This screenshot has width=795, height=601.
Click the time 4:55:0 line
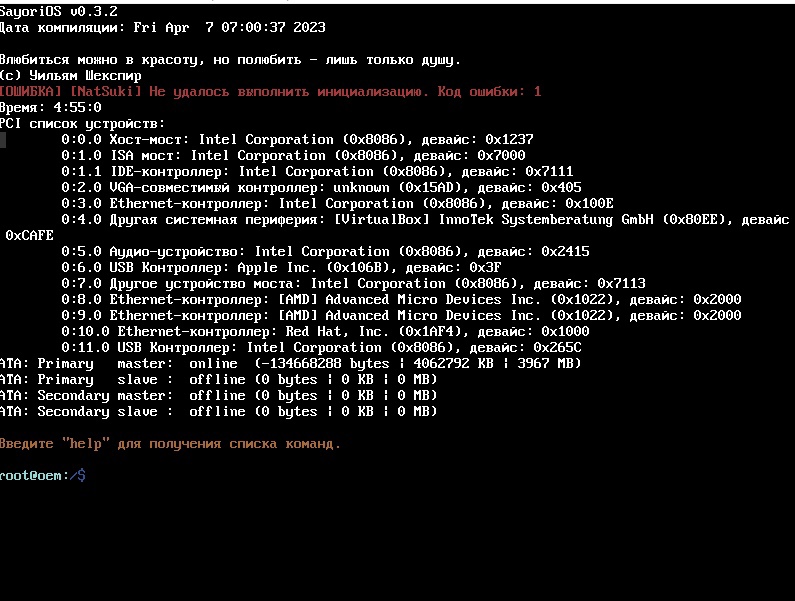click(50, 107)
